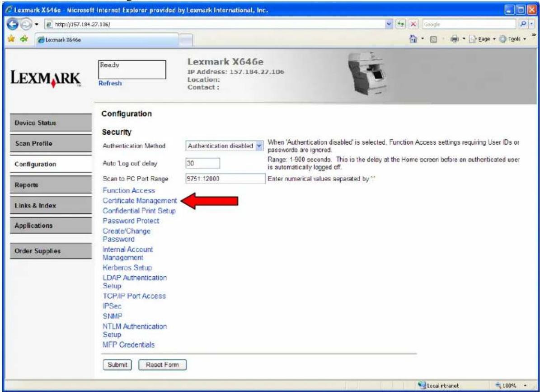Click the Ready status box
This screenshot has width=540, height=392.
point(132,69)
